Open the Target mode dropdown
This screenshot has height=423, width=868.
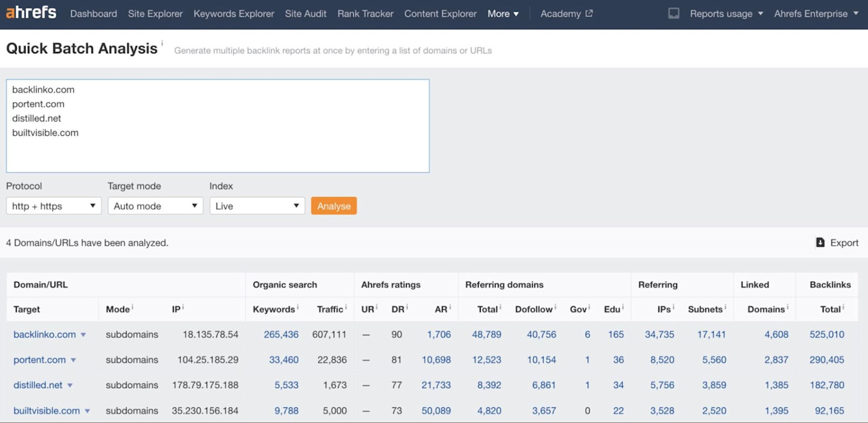coord(156,206)
